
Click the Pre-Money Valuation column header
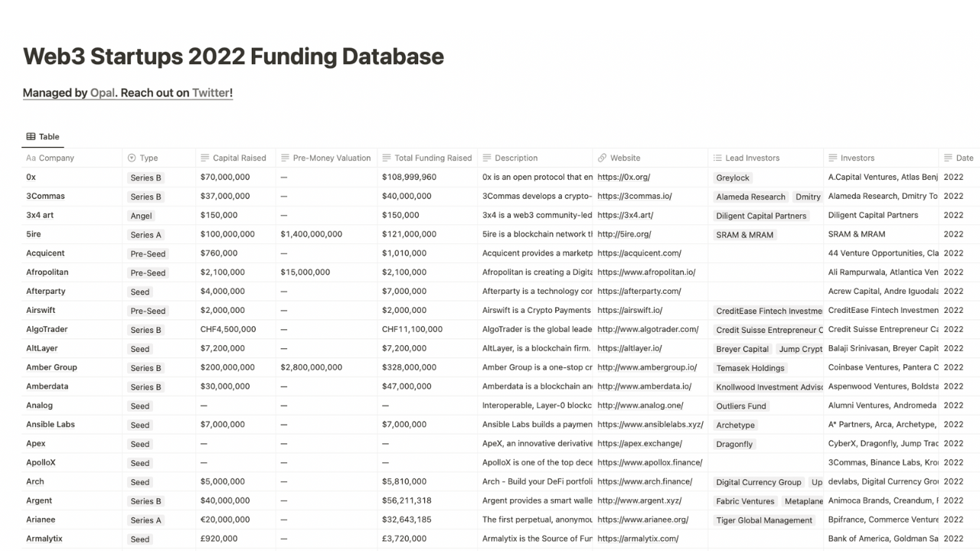(327, 158)
